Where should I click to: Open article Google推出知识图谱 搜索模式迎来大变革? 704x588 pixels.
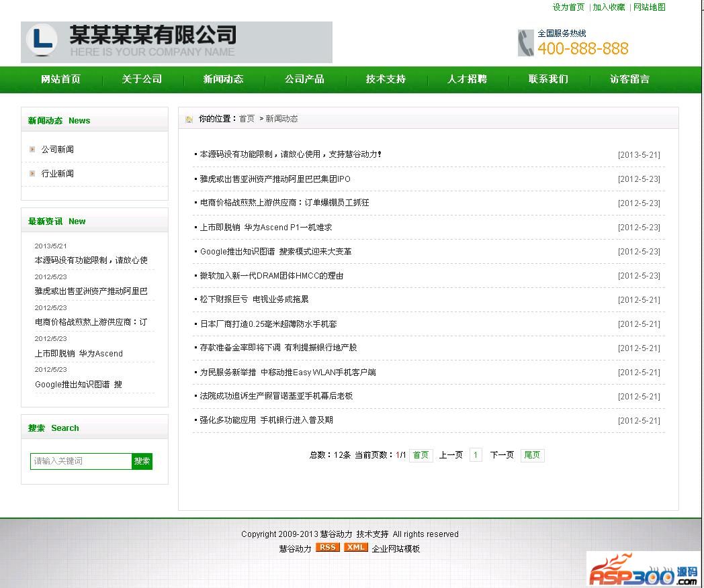point(275,252)
